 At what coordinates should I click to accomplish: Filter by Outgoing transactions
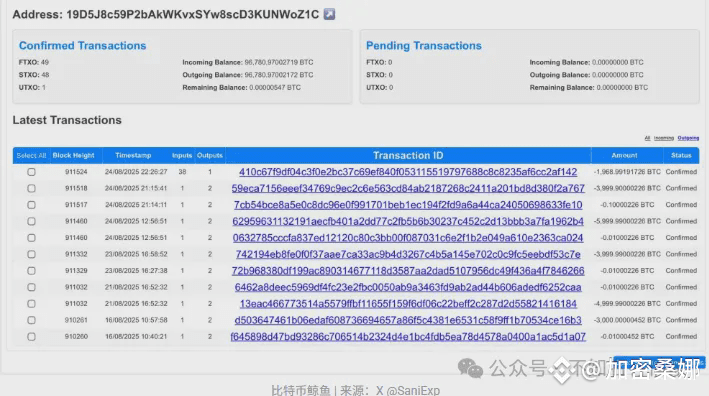(x=688, y=138)
